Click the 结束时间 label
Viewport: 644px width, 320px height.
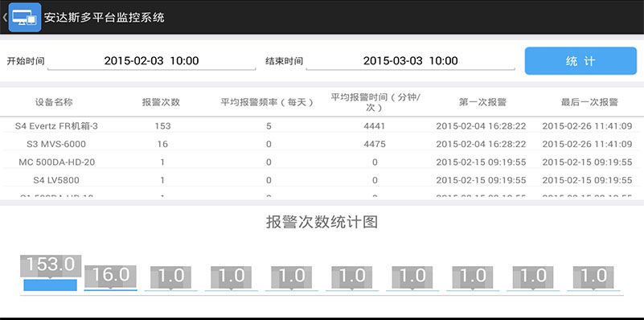285,61
